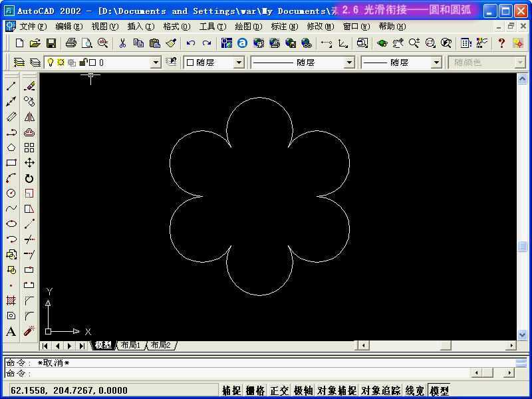Image resolution: width=532 pixels, height=399 pixels.
Task: Toggle 极轴 polar tracking
Action: coord(303,390)
